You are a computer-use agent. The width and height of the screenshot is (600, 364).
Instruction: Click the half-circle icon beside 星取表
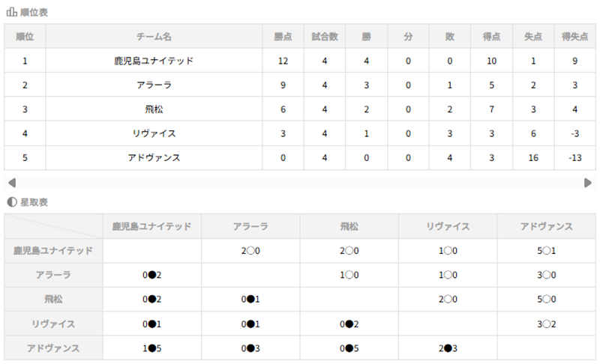click(11, 201)
